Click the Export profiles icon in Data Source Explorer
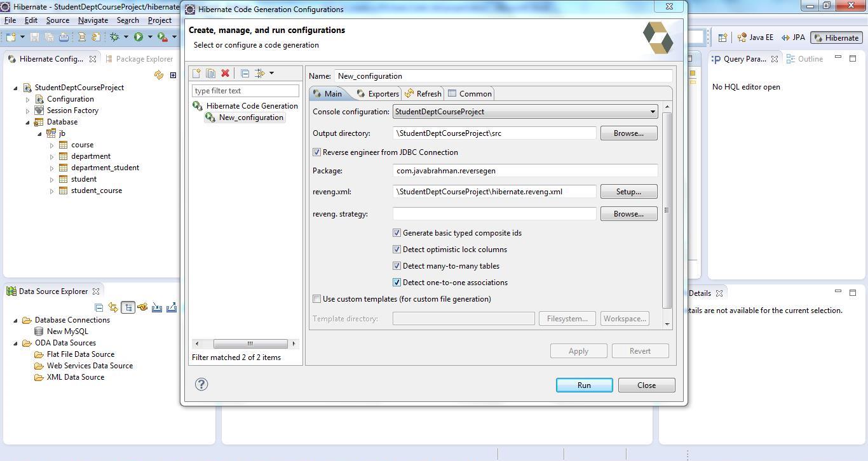Image resolution: width=868 pixels, height=461 pixels. [x=172, y=307]
